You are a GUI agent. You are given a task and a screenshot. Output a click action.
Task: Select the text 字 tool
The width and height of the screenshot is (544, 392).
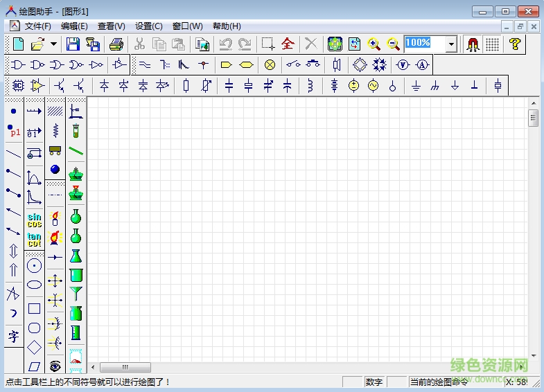coord(14,336)
